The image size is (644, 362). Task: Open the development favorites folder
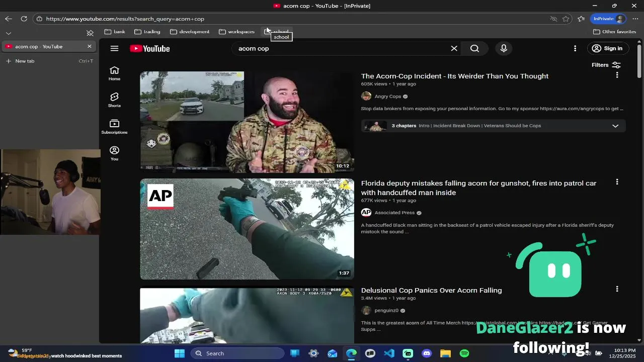190,32
